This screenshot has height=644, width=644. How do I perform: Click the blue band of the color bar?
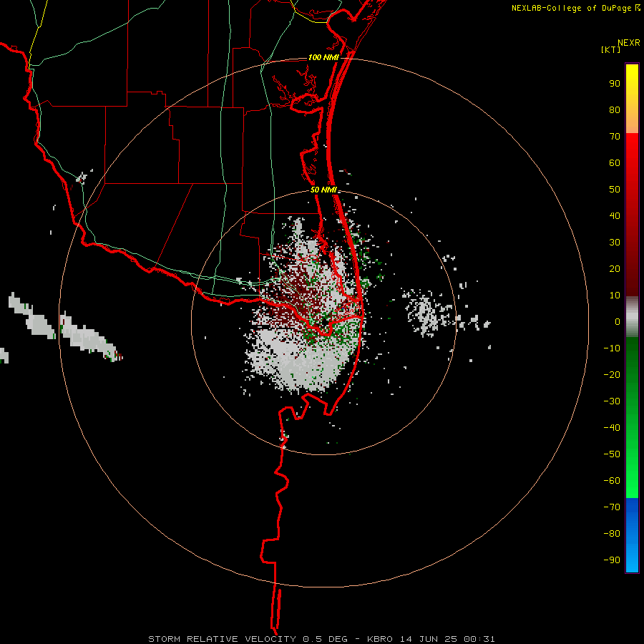(x=632, y=535)
